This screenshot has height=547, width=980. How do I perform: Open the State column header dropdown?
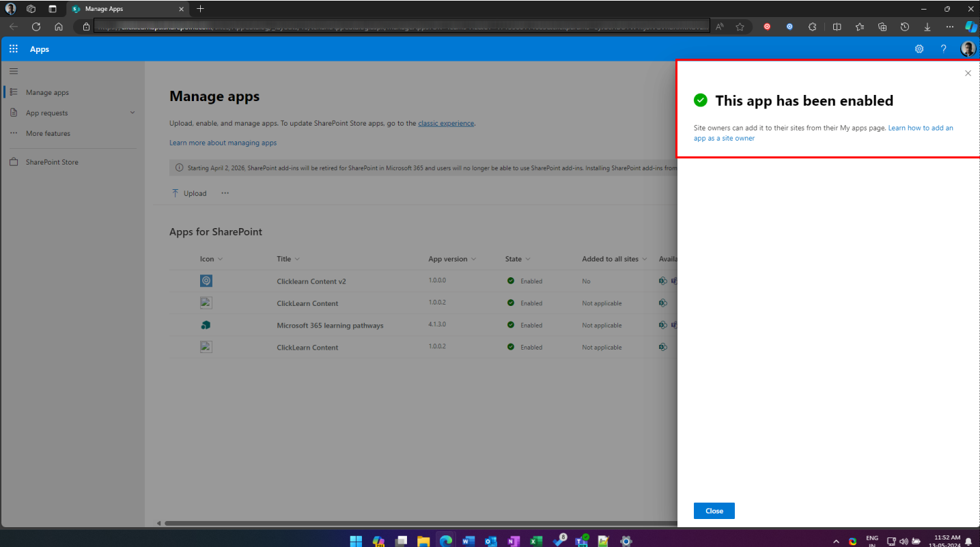[518, 259]
